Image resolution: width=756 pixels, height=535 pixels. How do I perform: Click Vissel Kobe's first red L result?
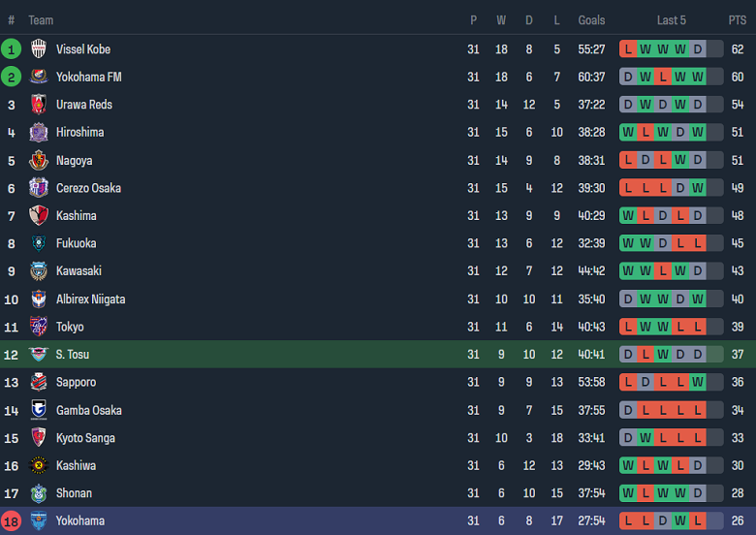628,49
